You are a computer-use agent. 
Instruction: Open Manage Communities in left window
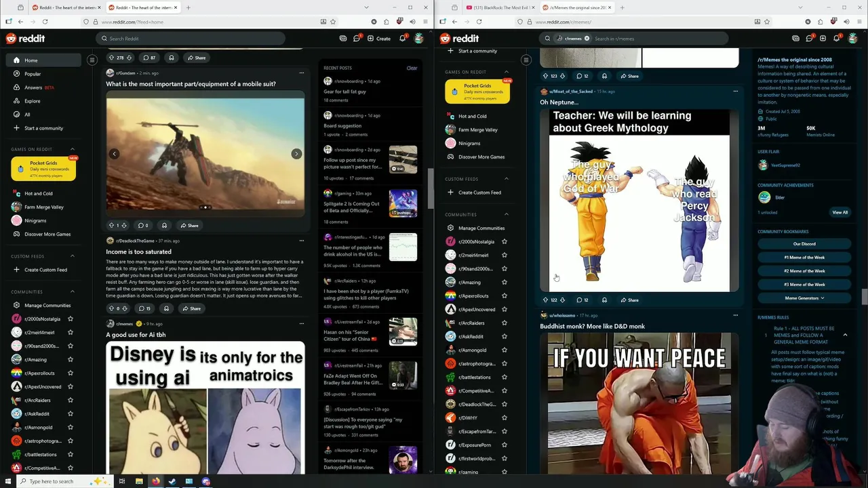pyautogui.click(x=42, y=305)
